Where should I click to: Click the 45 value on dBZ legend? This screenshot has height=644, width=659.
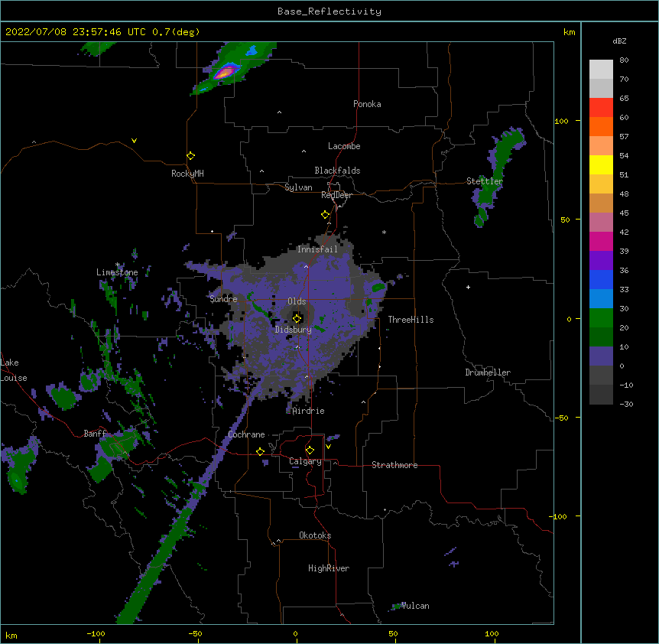click(624, 213)
